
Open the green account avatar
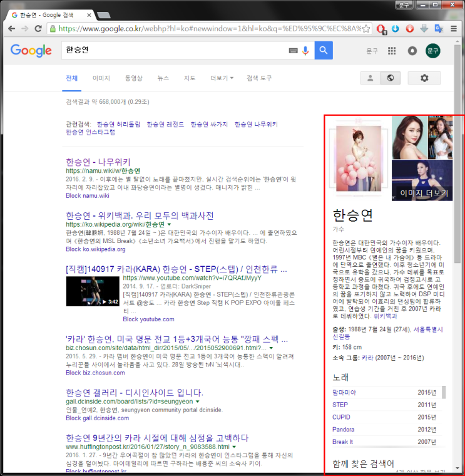433,51
